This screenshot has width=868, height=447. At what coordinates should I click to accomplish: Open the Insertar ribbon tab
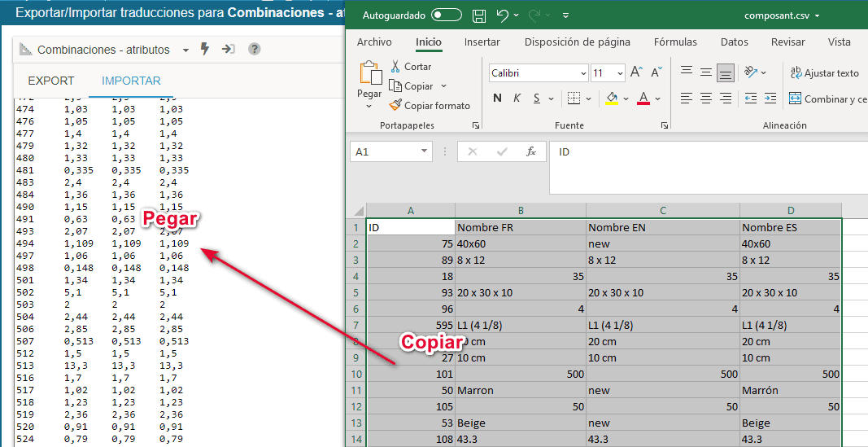(x=482, y=42)
